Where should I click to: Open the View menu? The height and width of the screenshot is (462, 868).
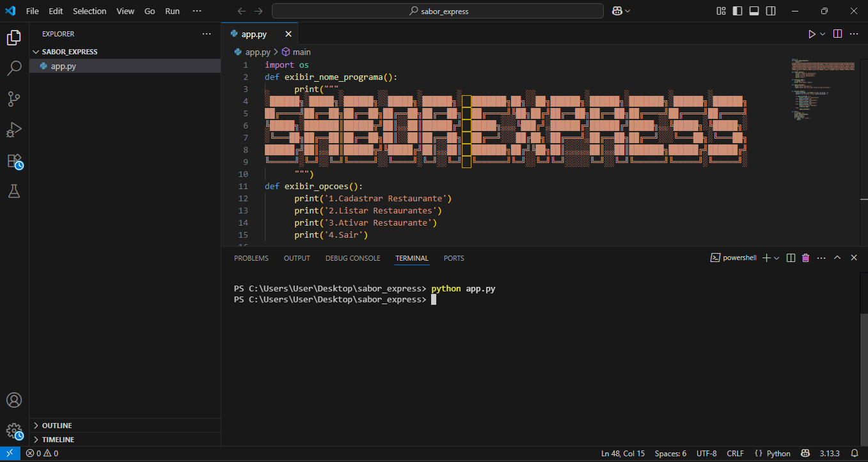coord(125,11)
